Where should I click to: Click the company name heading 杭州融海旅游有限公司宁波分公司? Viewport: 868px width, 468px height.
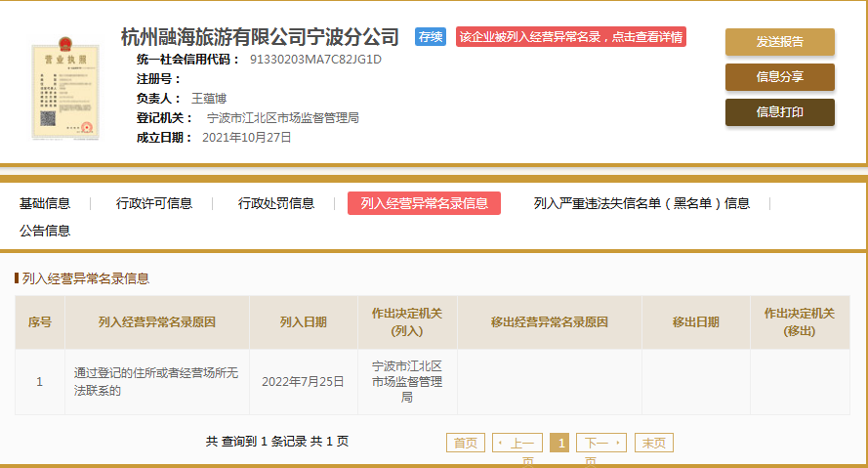point(260,37)
